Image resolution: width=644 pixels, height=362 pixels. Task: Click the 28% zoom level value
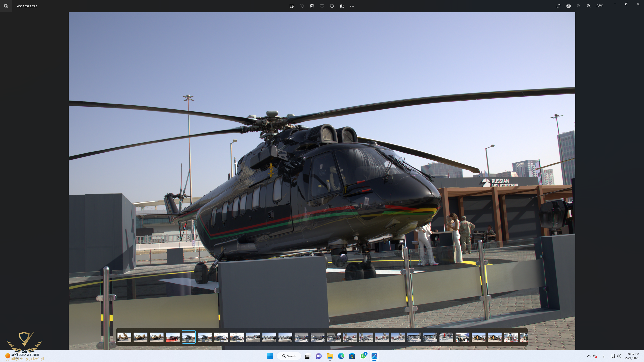(600, 6)
